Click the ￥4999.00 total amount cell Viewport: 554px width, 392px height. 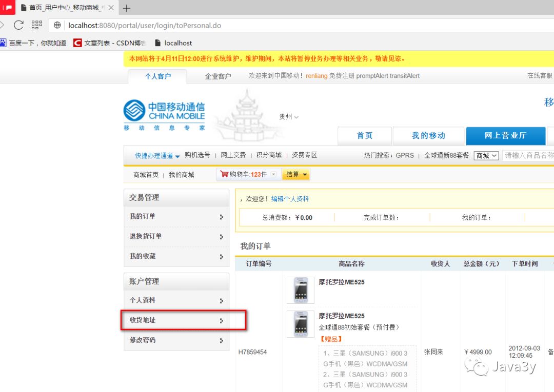(478, 352)
